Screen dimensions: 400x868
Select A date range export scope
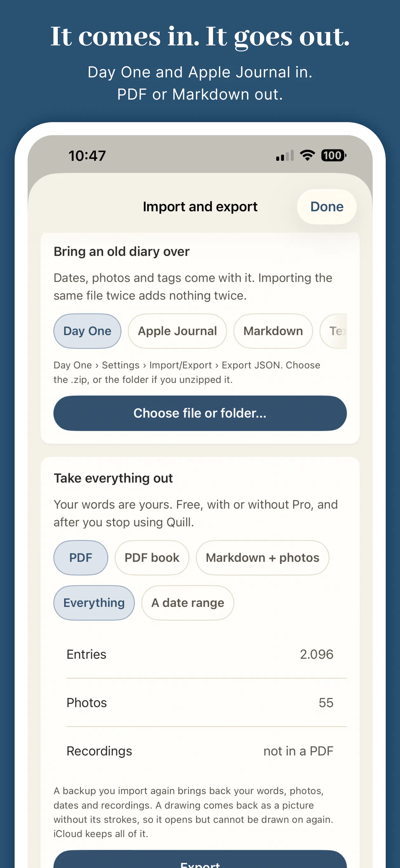pos(188,602)
